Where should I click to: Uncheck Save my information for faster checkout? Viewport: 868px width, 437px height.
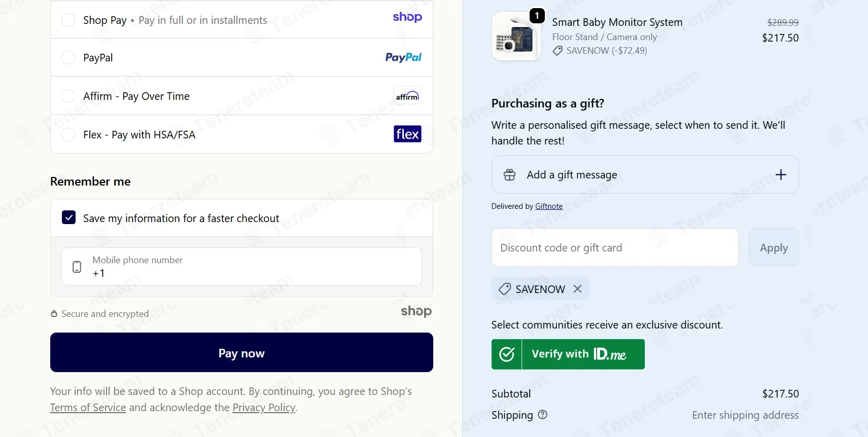click(69, 217)
